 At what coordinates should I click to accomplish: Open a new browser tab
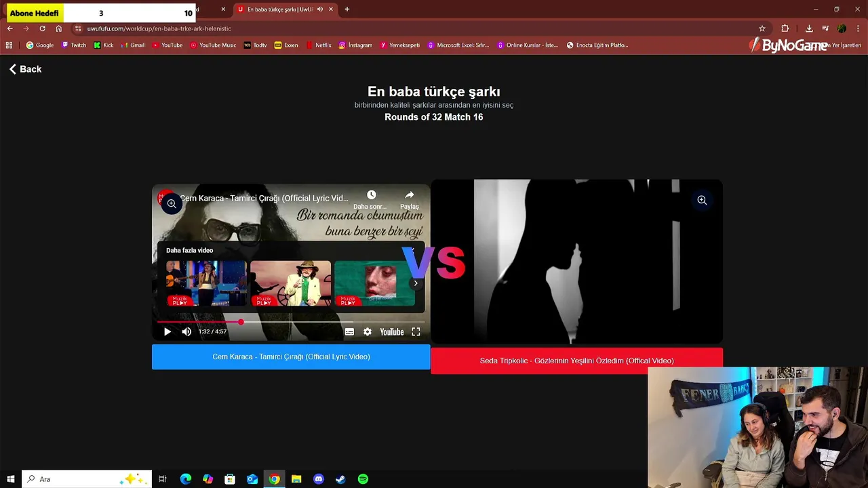347,9
